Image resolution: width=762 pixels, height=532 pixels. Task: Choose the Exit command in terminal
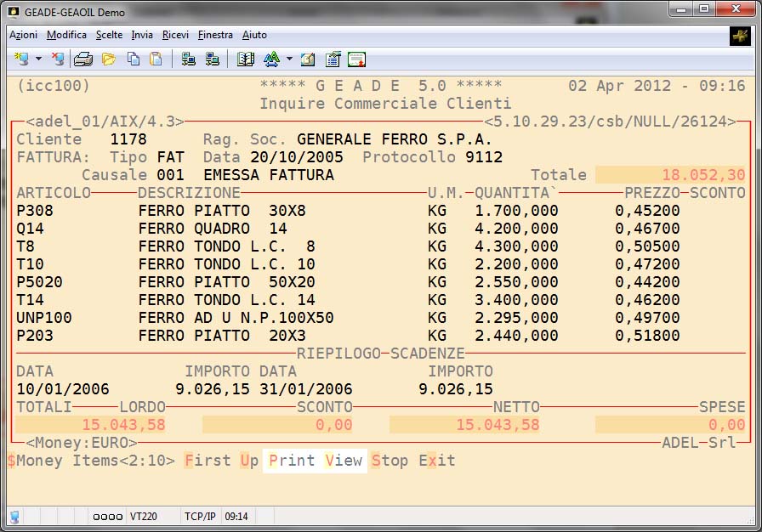tap(436, 461)
